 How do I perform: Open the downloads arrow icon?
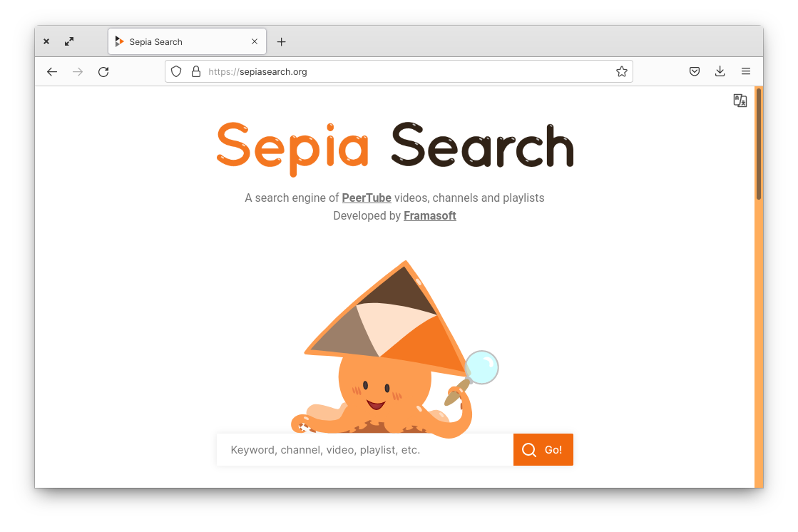tap(720, 71)
